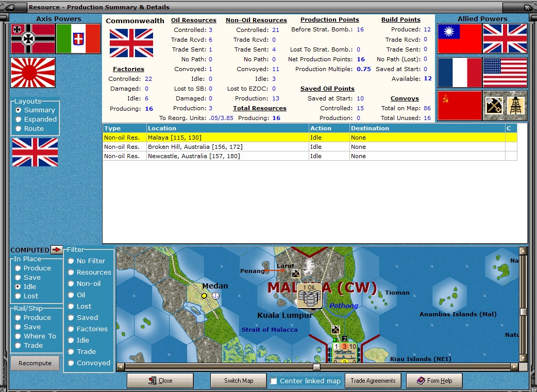The height and width of the screenshot is (392, 537).
Task: Click the Medan port anchor symbol
Action: click(215, 296)
